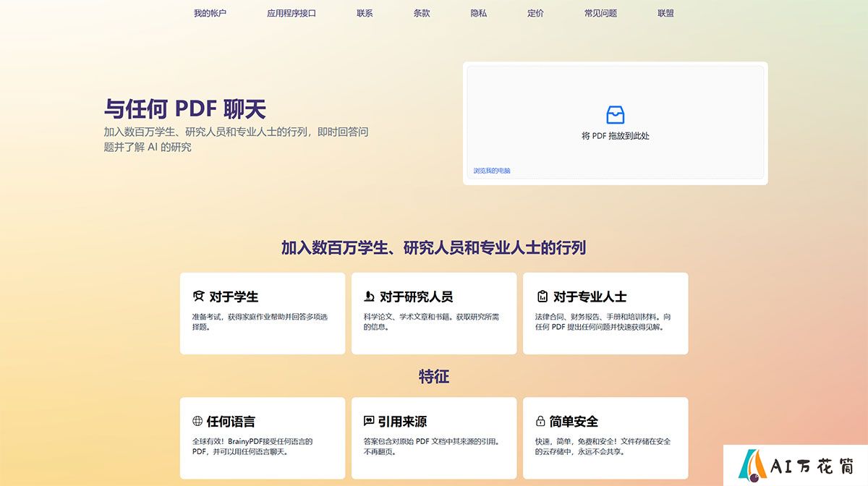Click the subtitle 加入数百万学生 under the main heading
The width and height of the screenshot is (868, 486).
click(236, 140)
